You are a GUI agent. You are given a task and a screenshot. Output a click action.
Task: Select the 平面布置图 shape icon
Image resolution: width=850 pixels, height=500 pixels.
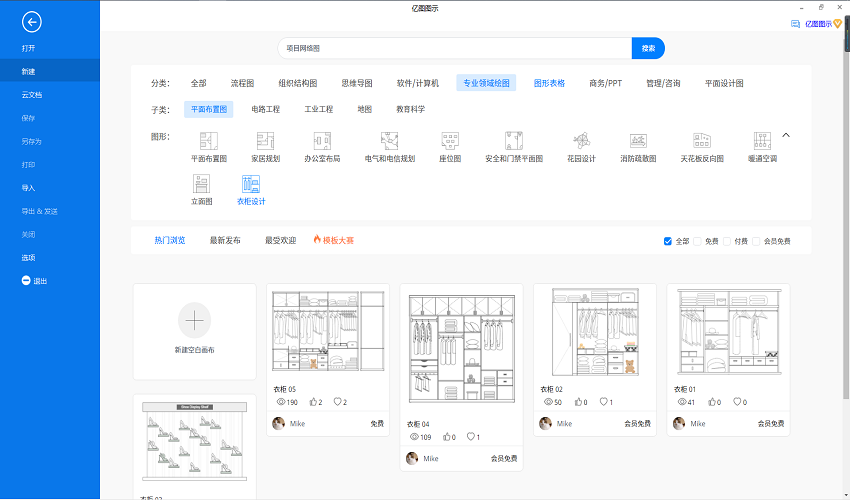pos(209,141)
